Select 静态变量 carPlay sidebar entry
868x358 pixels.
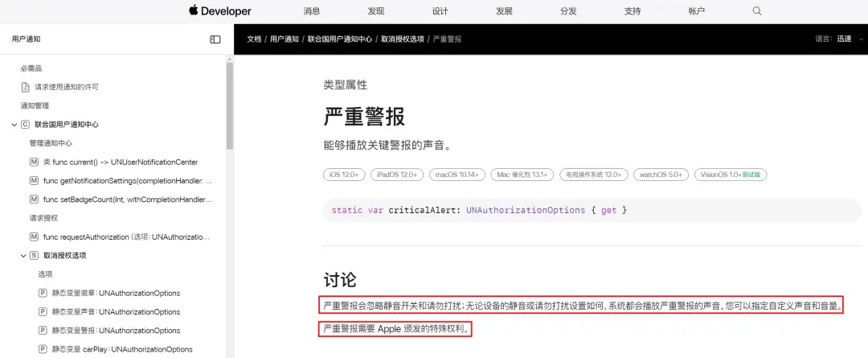[122, 349]
